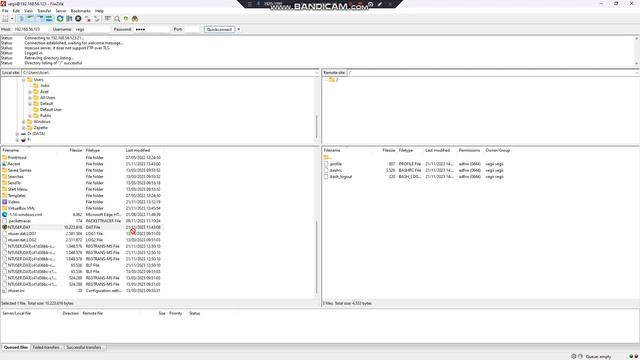Expand the All Users folder node
Screen dimensions: 640x360
click(x=30, y=98)
